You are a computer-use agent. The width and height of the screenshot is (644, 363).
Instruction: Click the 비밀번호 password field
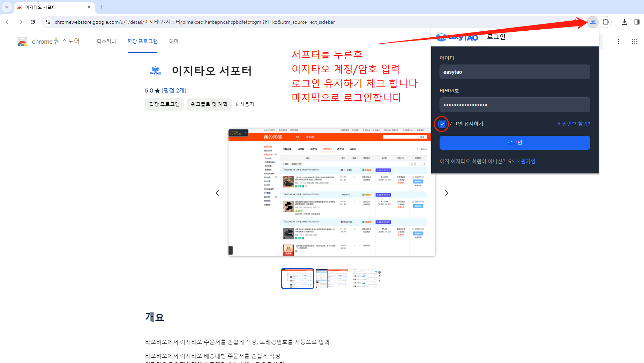pos(515,105)
